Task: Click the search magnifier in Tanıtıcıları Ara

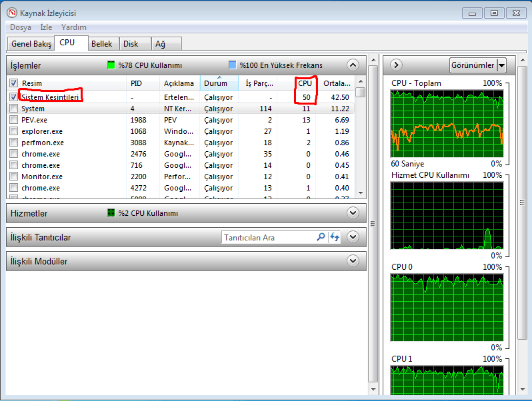Action: click(x=321, y=237)
